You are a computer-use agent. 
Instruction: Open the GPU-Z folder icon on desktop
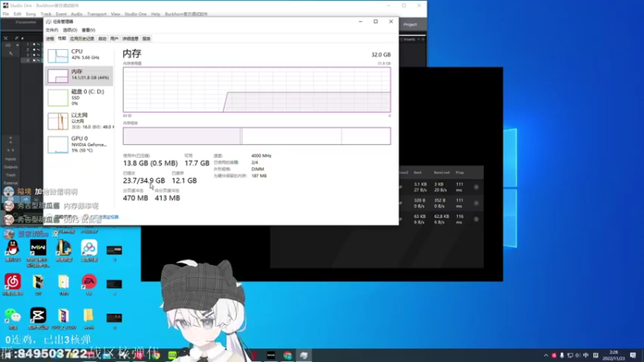64,319
